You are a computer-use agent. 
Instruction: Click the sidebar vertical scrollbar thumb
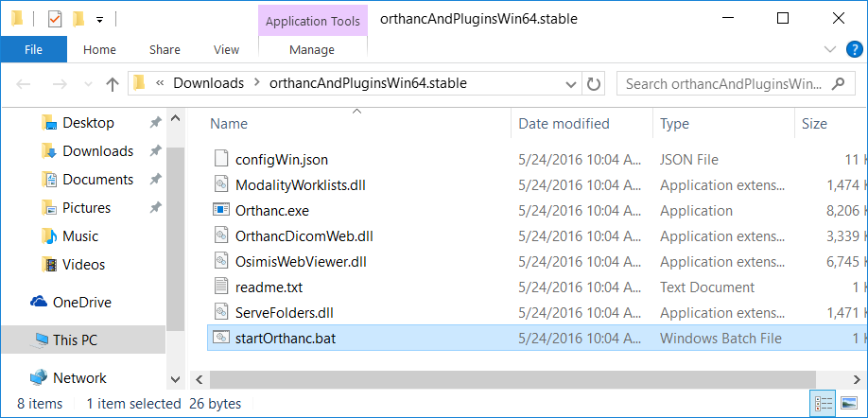(176, 241)
